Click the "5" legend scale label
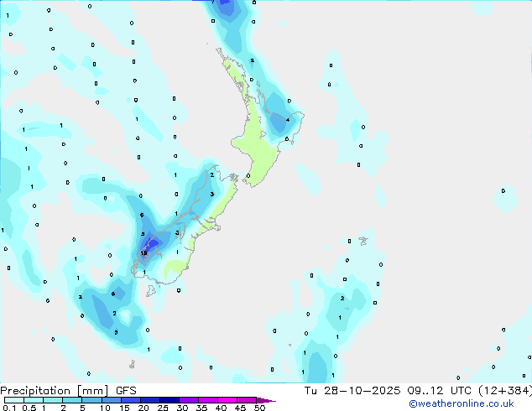 pos(82,408)
